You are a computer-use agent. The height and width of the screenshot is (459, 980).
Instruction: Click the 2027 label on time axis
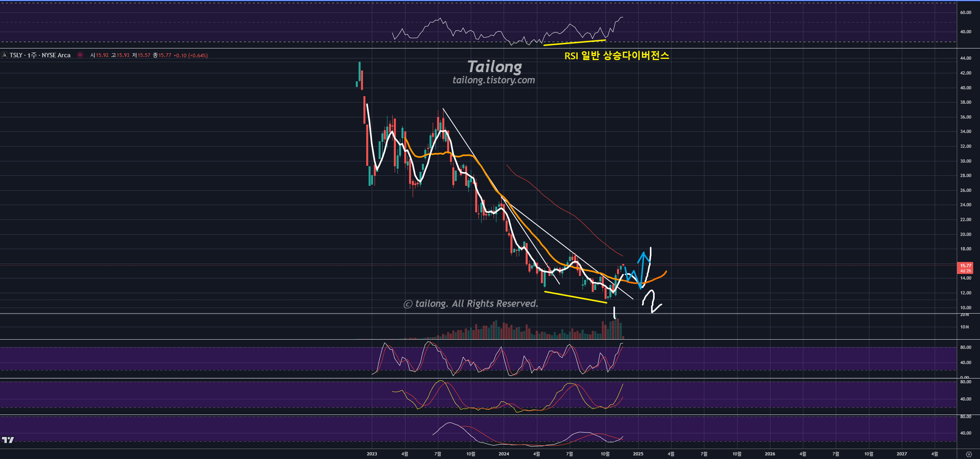coord(901,454)
